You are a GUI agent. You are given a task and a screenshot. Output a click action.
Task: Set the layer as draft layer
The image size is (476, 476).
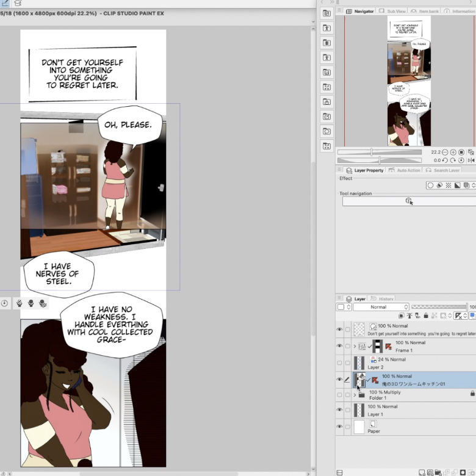[x=417, y=316]
